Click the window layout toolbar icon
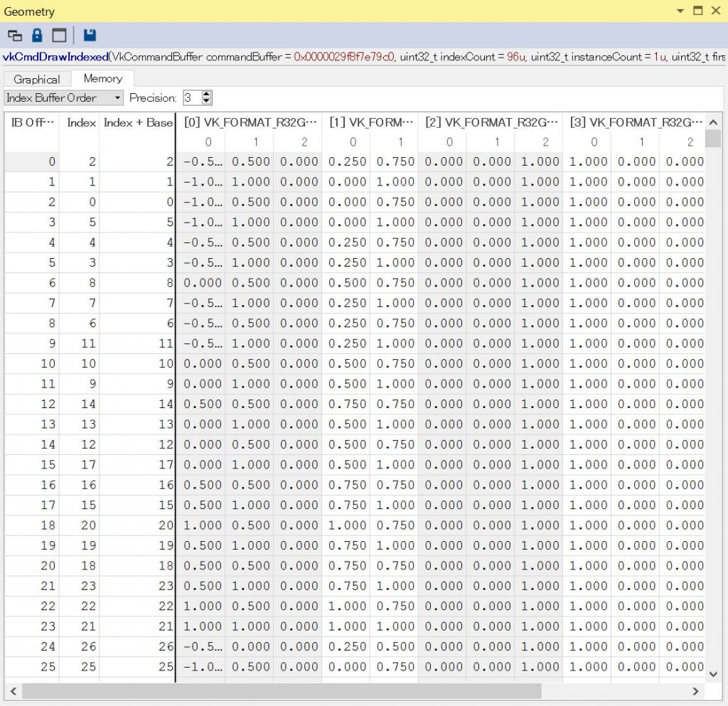 click(x=60, y=36)
